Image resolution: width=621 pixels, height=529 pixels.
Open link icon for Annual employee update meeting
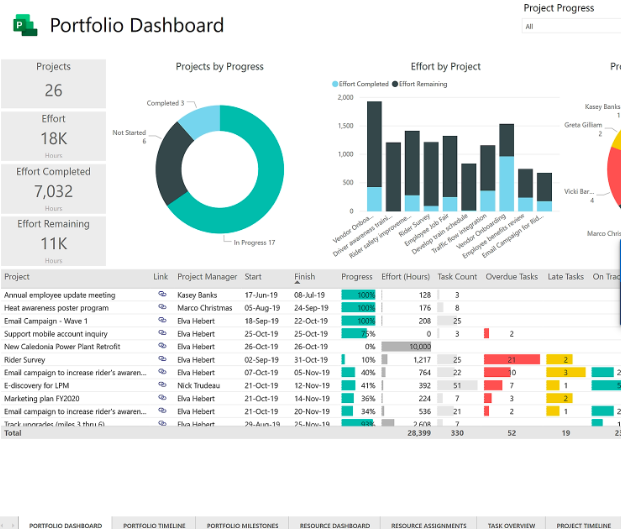pos(162,295)
